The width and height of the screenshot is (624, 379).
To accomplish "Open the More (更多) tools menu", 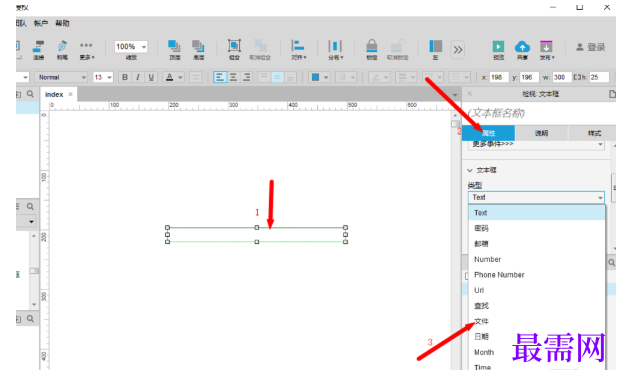I will [86, 50].
